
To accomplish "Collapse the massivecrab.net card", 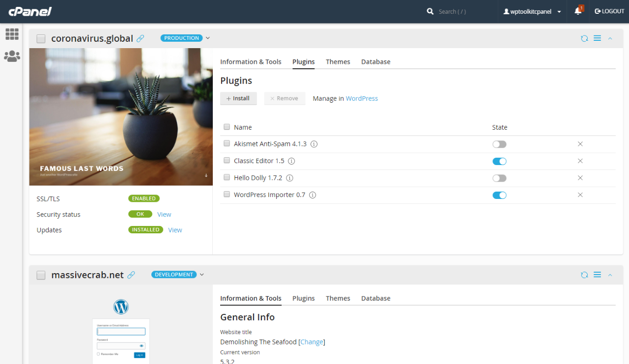I will click(610, 275).
